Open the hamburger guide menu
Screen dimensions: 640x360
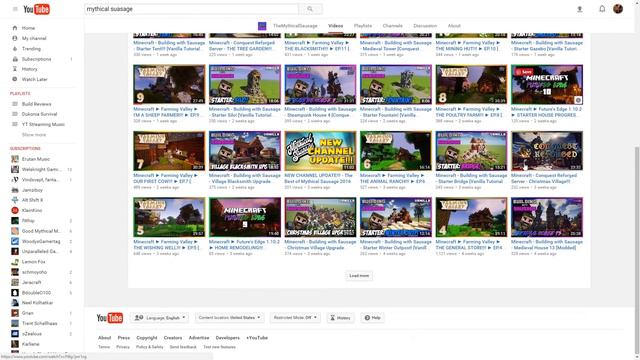[x=15, y=9]
